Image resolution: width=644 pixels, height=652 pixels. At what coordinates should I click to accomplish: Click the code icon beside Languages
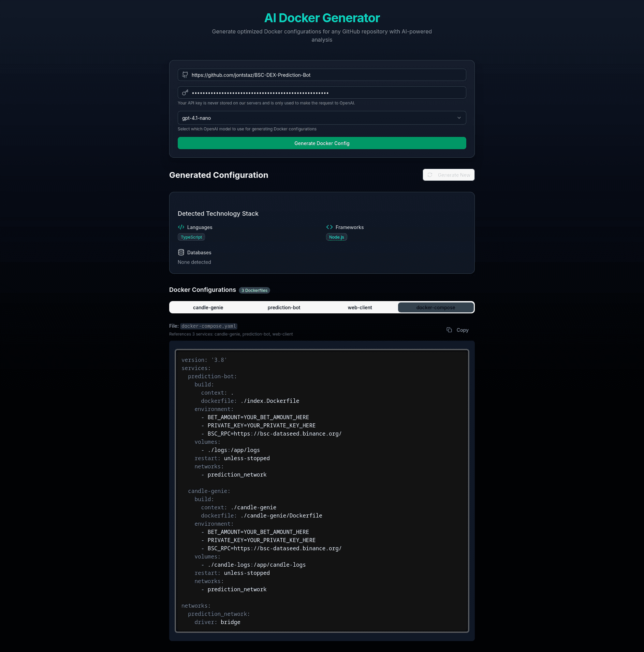[181, 227]
